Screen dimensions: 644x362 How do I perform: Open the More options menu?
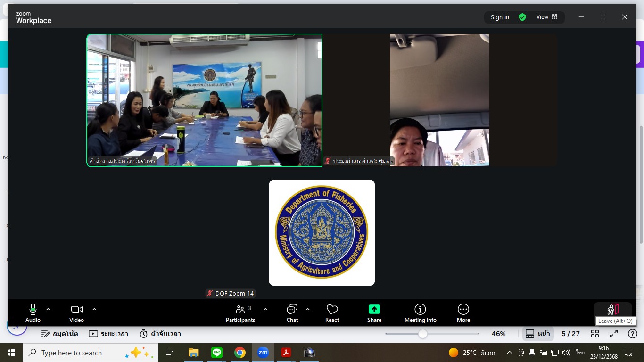463,313
